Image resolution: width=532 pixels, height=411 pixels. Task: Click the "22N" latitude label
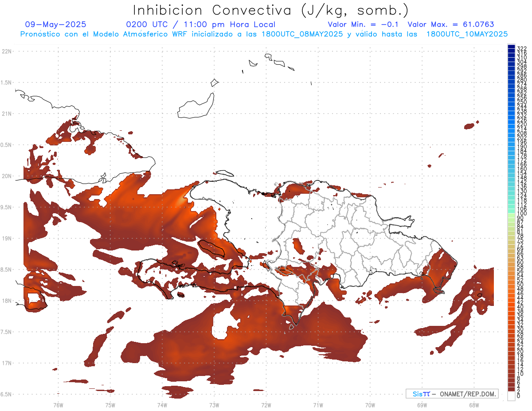[8, 51]
